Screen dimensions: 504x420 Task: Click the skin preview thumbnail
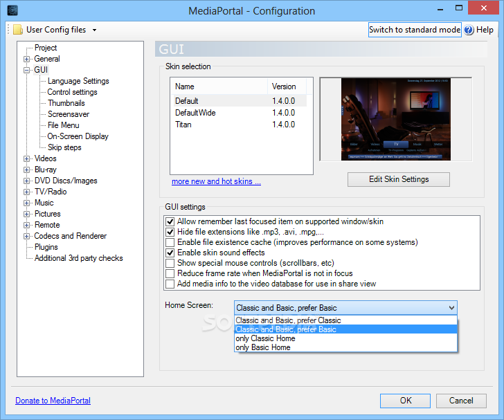click(396, 119)
